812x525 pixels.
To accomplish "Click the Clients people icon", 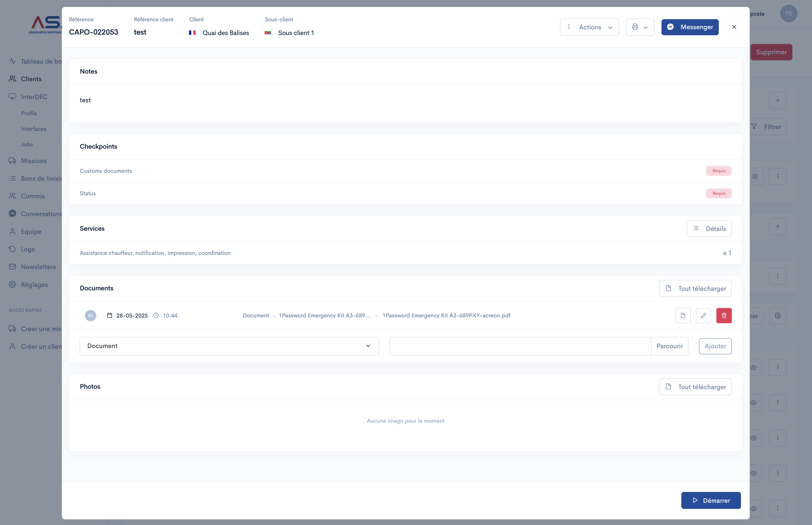I will click(x=12, y=79).
